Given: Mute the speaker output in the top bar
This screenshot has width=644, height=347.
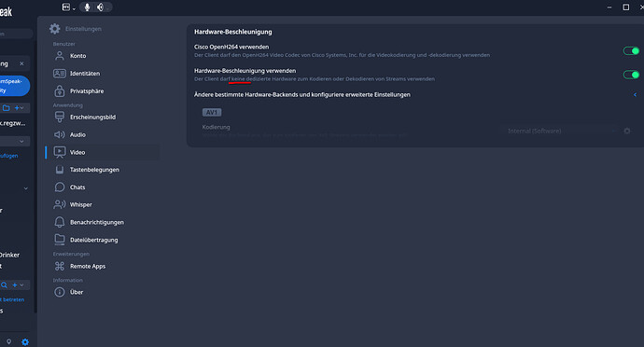Looking at the screenshot, I should [100, 7].
